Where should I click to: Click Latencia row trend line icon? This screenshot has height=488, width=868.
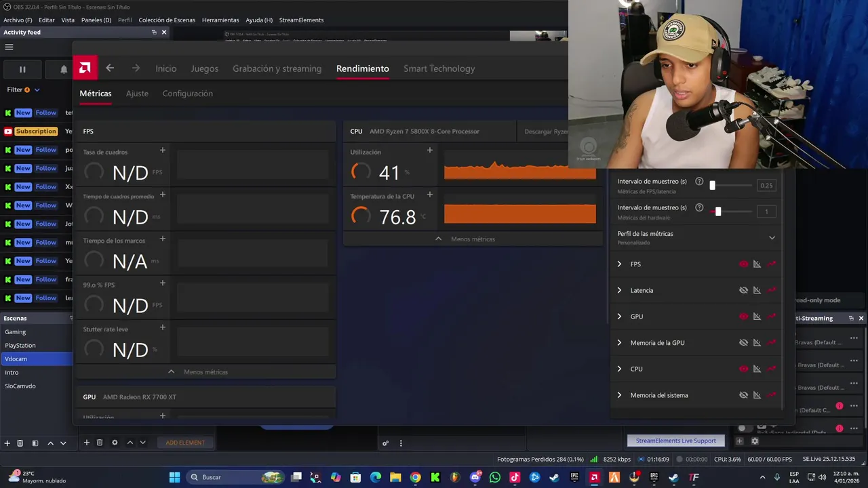click(772, 290)
